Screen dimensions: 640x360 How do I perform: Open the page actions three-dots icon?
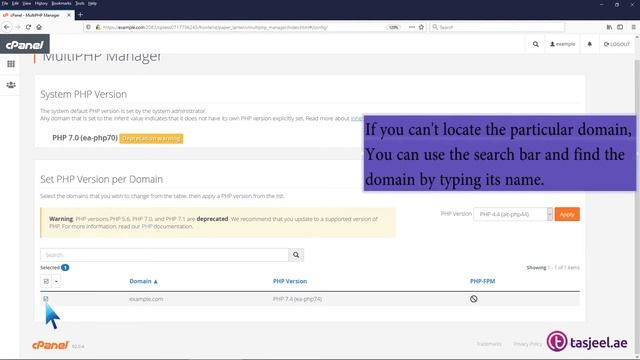point(411,27)
